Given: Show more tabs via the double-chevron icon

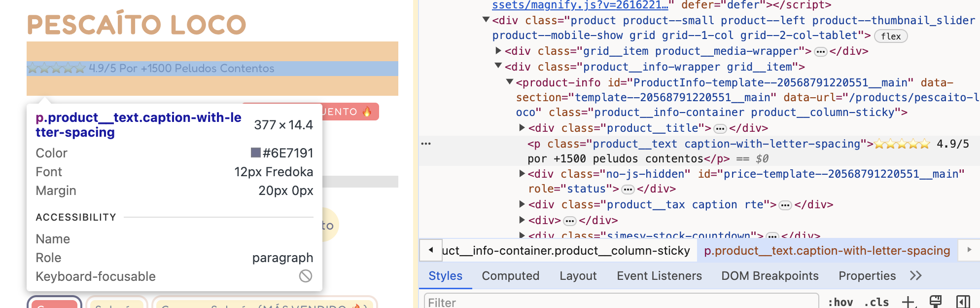Looking at the screenshot, I should click(x=915, y=276).
